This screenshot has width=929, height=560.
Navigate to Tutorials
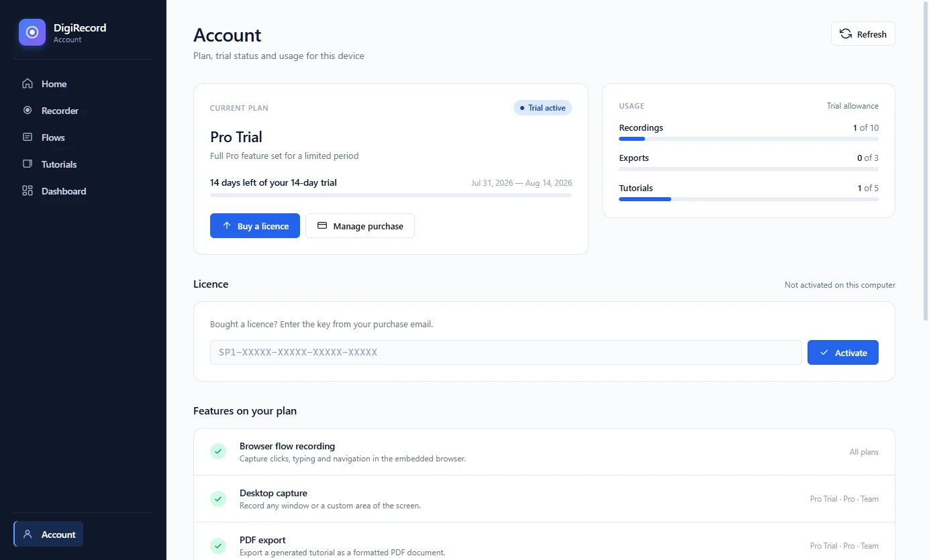[83, 164]
